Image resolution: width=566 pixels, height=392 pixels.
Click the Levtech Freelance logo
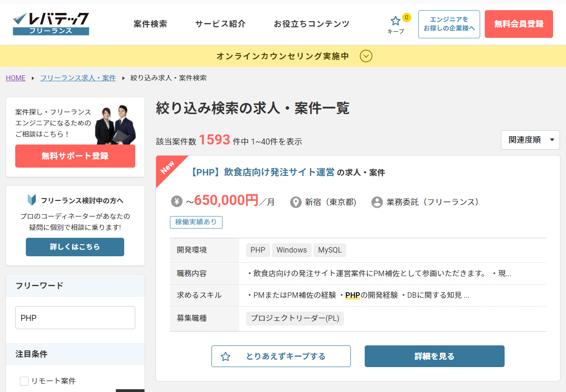point(51,24)
